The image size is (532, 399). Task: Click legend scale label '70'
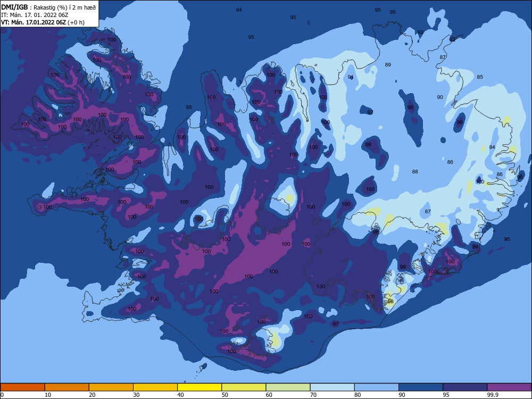tap(313, 395)
